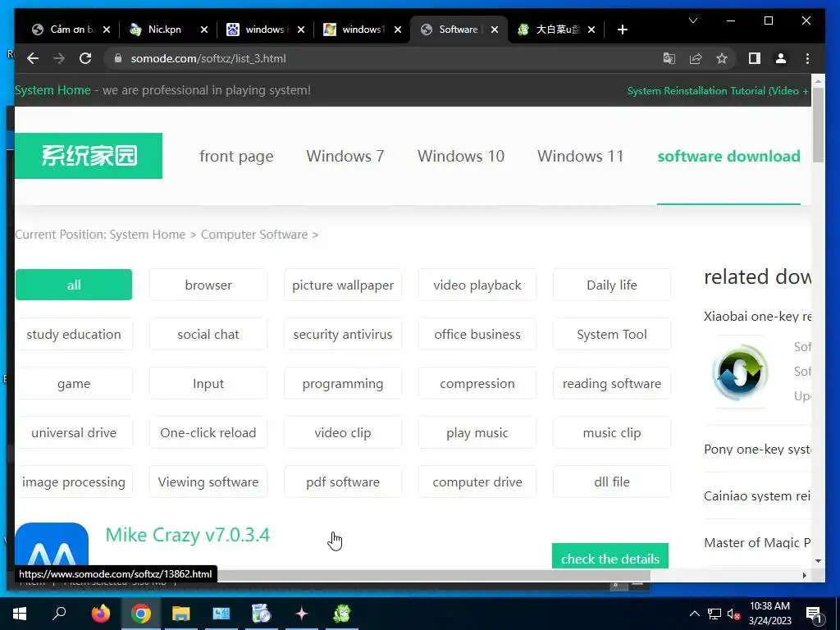Open a new tab with plus icon

(622, 30)
